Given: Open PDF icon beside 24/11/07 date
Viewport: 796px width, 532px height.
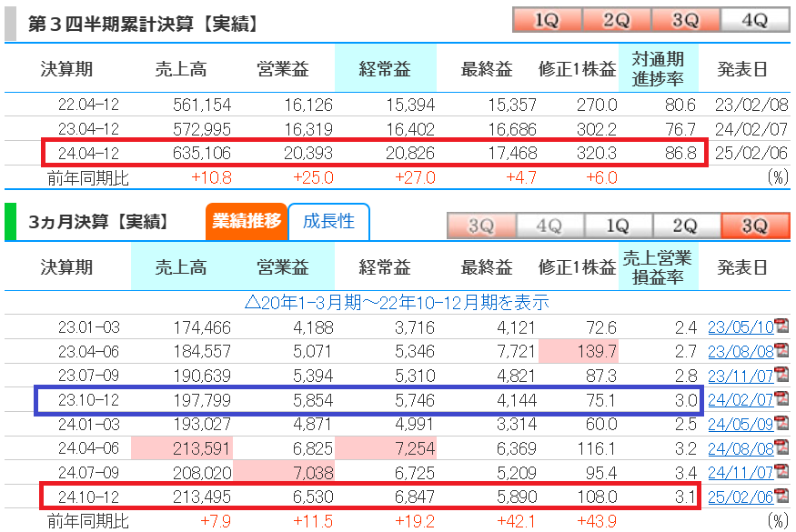Looking at the screenshot, I should [x=781, y=472].
